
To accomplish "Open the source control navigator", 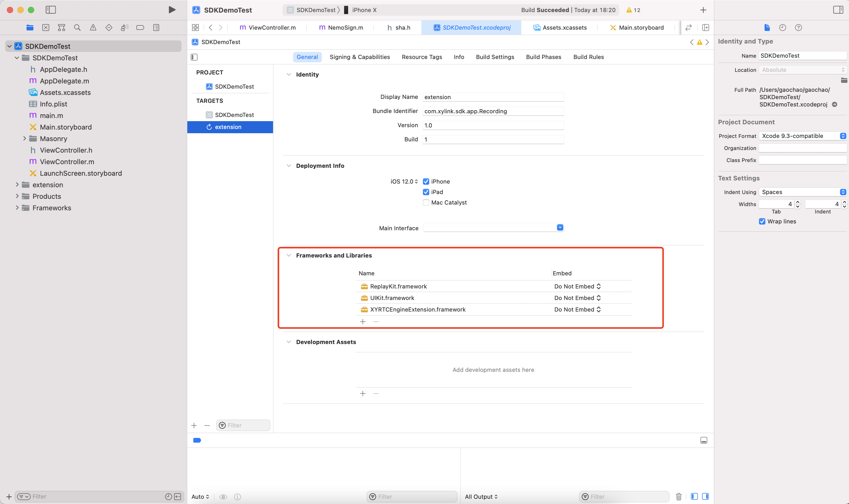I will (46, 28).
